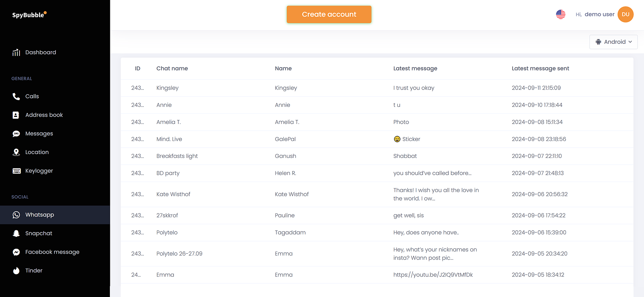Click the Chat name column header
The width and height of the screenshot is (644, 297).
click(x=172, y=68)
